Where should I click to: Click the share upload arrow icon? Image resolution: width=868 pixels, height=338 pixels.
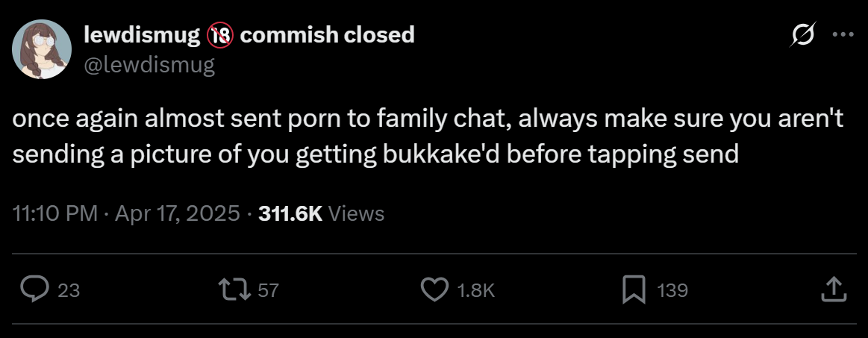[834, 290]
